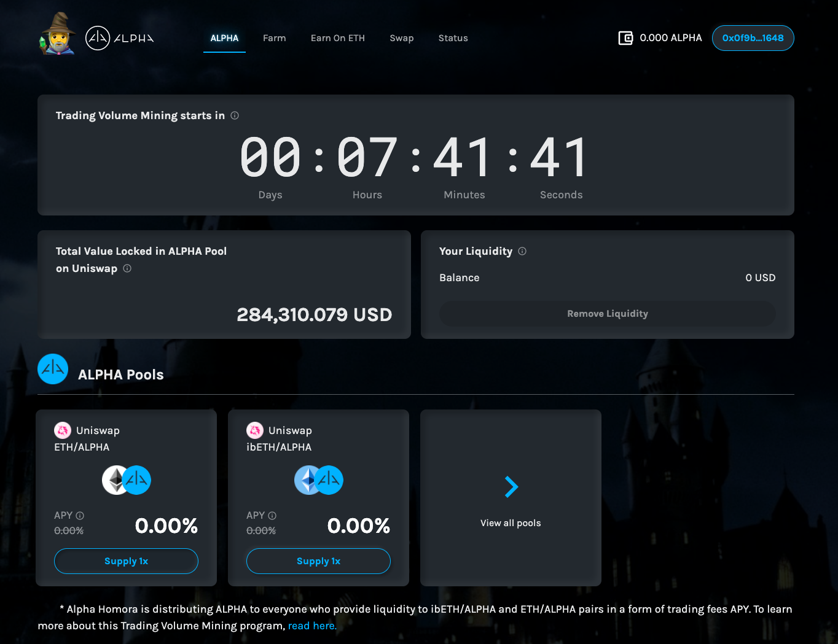Viewport: 838px width, 644px height.
Task: Click the wizard avatar icon
Action: point(57,34)
